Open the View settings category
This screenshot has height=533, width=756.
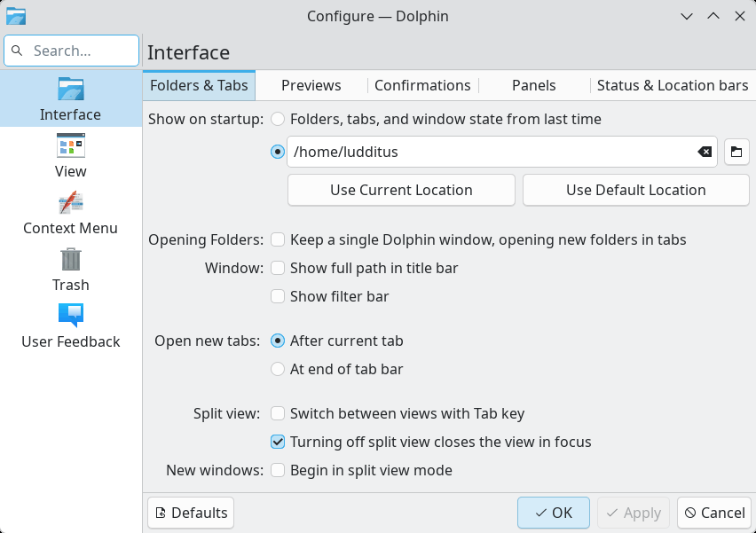click(70, 155)
